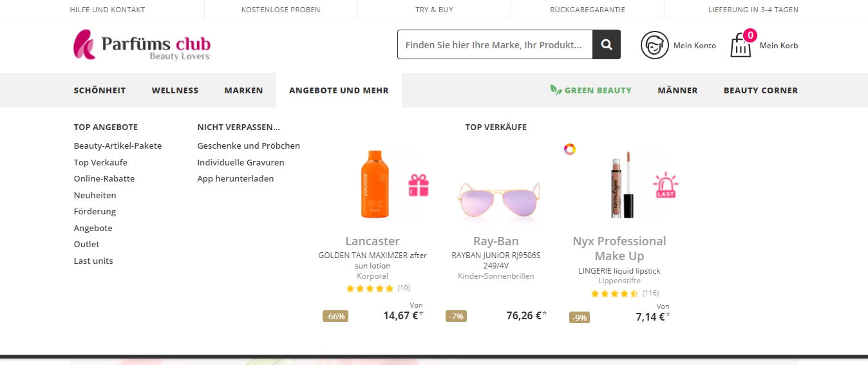868x365 pixels.
Task: Click the search magnifier button
Action: click(x=607, y=44)
